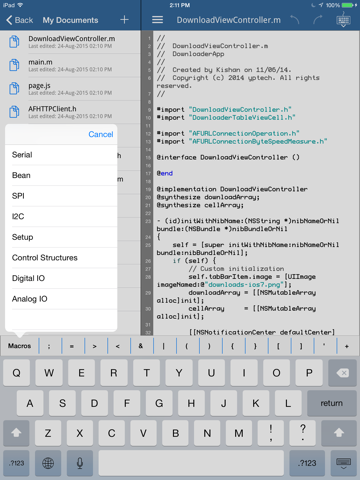This screenshot has height=480, width=360.
Task: Select main.m in My Documents
Action: point(70,66)
